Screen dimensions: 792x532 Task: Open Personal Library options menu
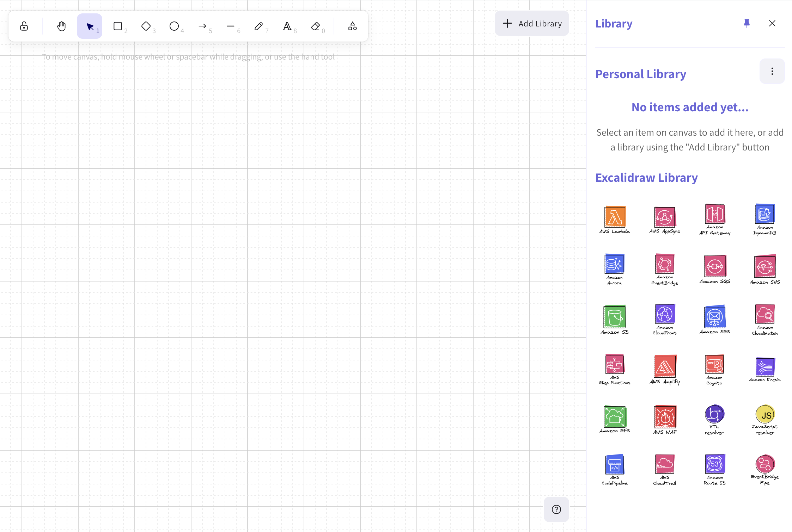(x=772, y=71)
